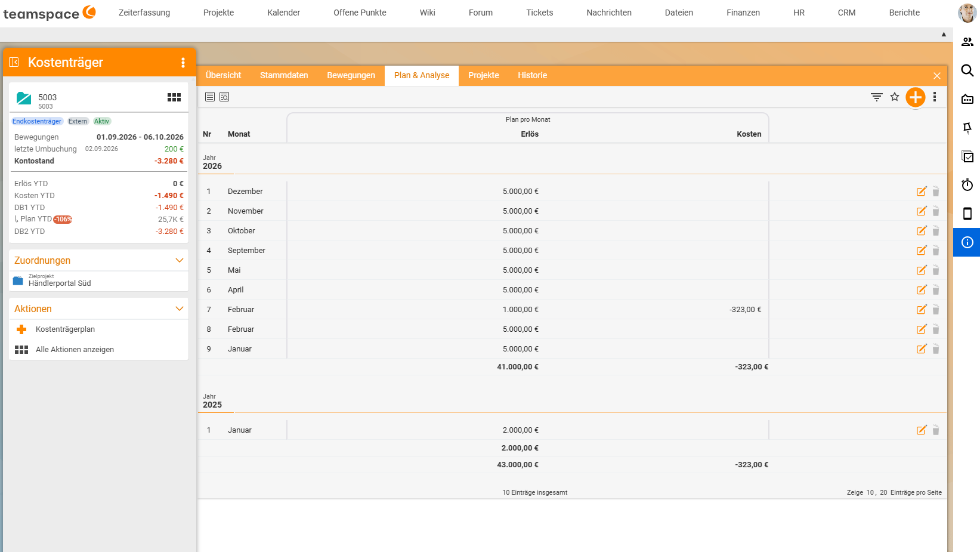Collapse the Kostenträger side panel
Screen dimensions: 980x552
[14, 62]
